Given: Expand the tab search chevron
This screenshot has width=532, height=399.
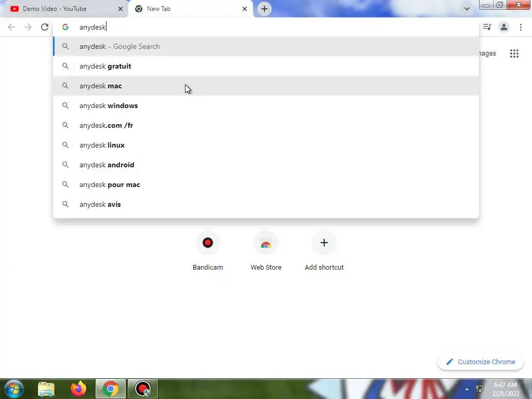Looking at the screenshot, I should coord(467,9).
